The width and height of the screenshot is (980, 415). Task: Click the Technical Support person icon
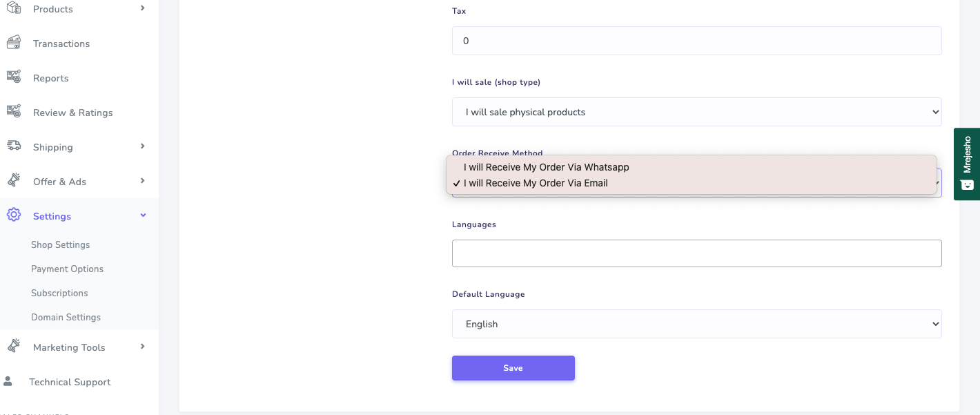[8, 381]
